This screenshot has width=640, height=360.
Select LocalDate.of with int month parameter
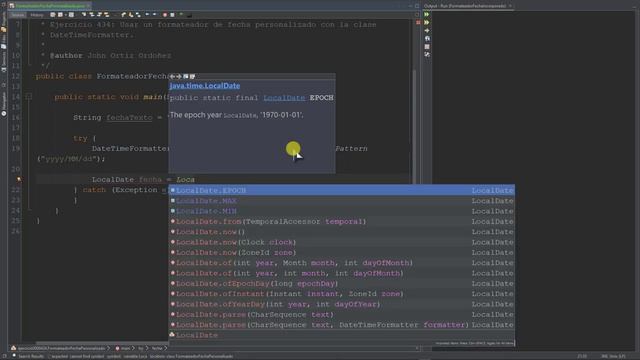click(342, 273)
